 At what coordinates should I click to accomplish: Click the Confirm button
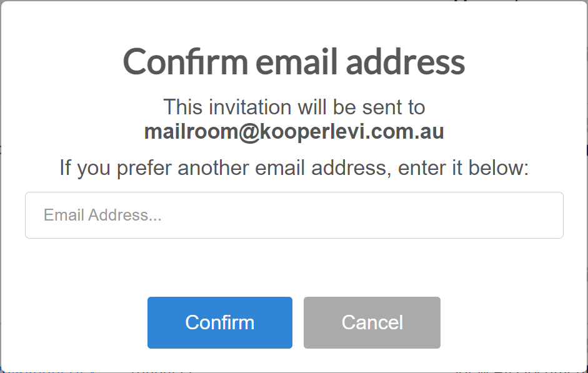click(x=220, y=322)
